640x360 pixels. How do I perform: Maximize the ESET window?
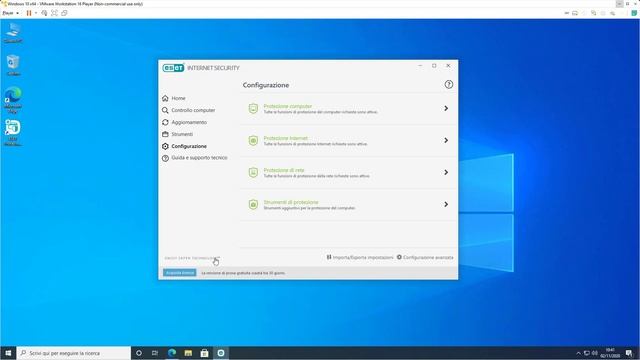pos(434,66)
